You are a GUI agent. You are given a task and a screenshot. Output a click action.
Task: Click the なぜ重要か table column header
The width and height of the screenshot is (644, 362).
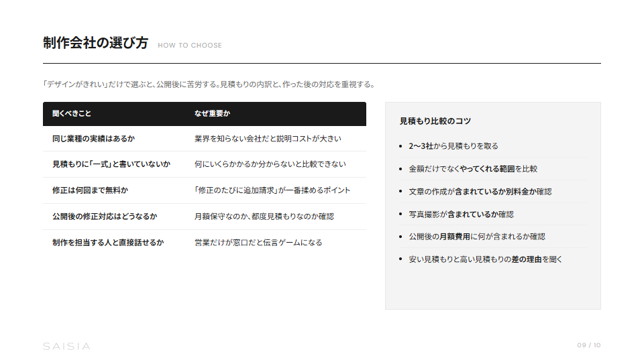pos(212,114)
